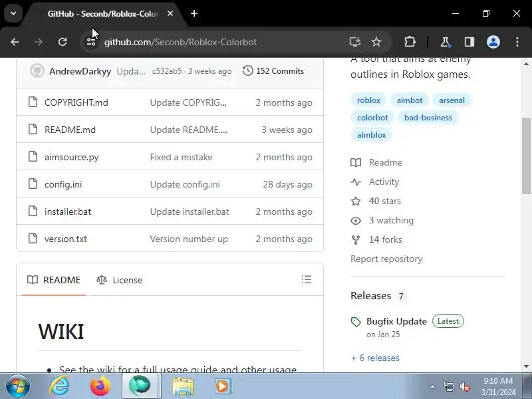532x399 pixels.
Task: Click the file icon beside version.txt
Action: pos(33,238)
